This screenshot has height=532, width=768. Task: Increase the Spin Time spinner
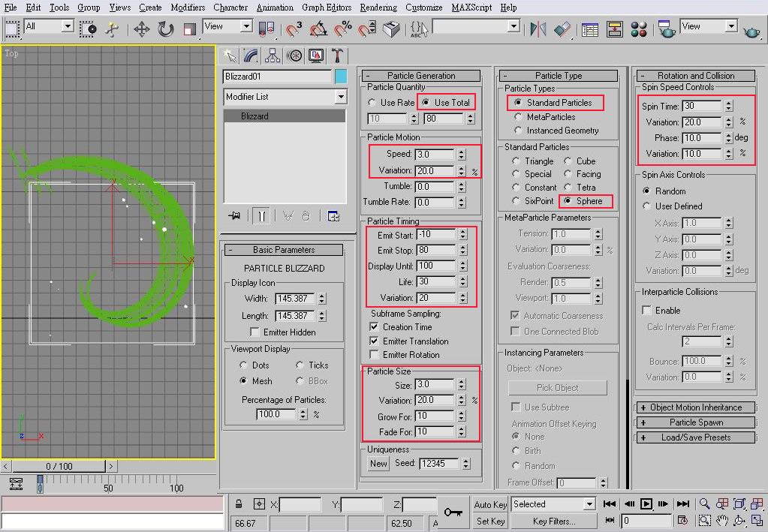pyautogui.click(x=729, y=103)
